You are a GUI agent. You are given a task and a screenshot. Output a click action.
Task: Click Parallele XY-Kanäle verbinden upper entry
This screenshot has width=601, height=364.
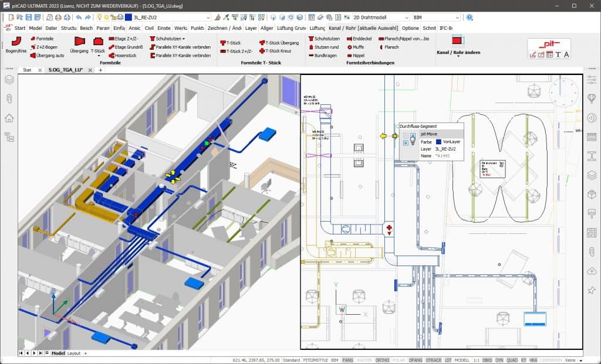(180, 47)
